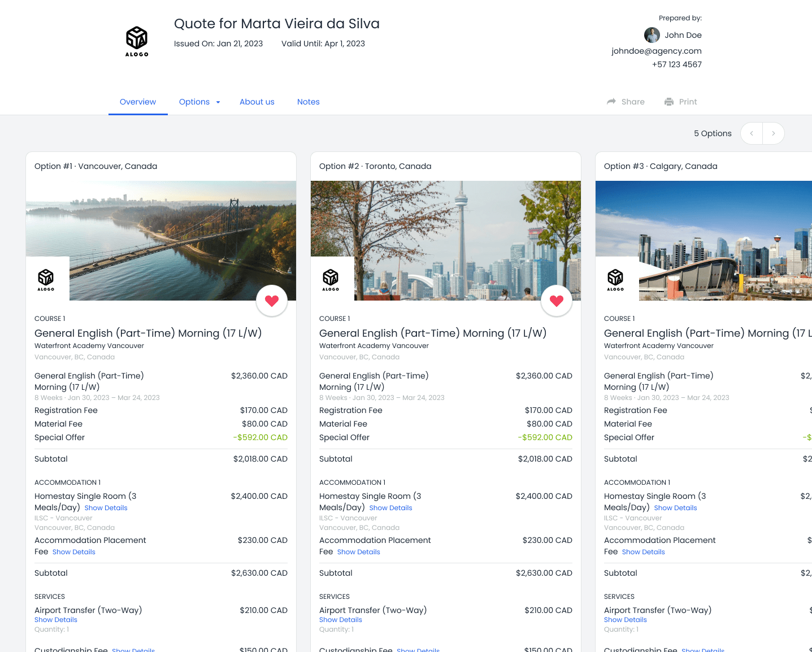Open the Options dropdown arrow
This screenshot has width=812, height=652.
(218, 102)
